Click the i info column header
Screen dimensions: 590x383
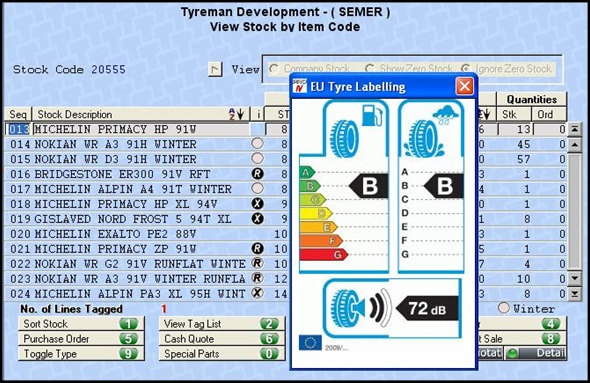[x=258, y=114]
